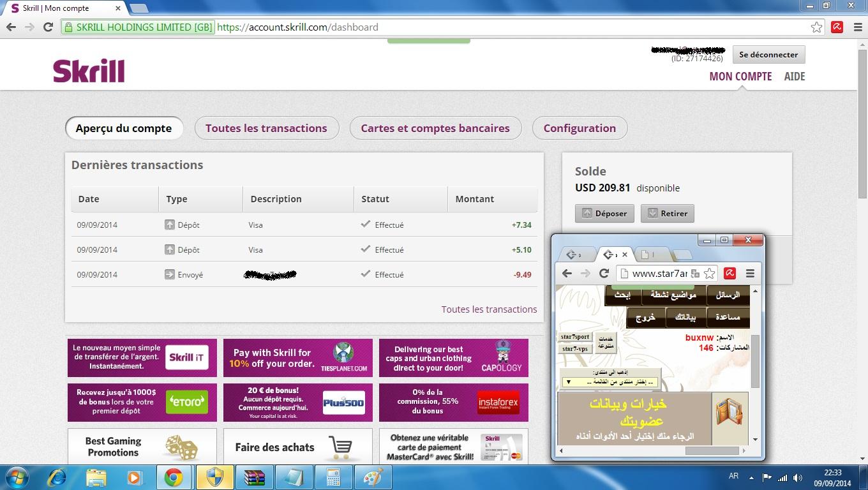Open Windows Media Player from taskbar
Image resolution: width=868 pixels, height=490 pixels.
pos(135,477)
